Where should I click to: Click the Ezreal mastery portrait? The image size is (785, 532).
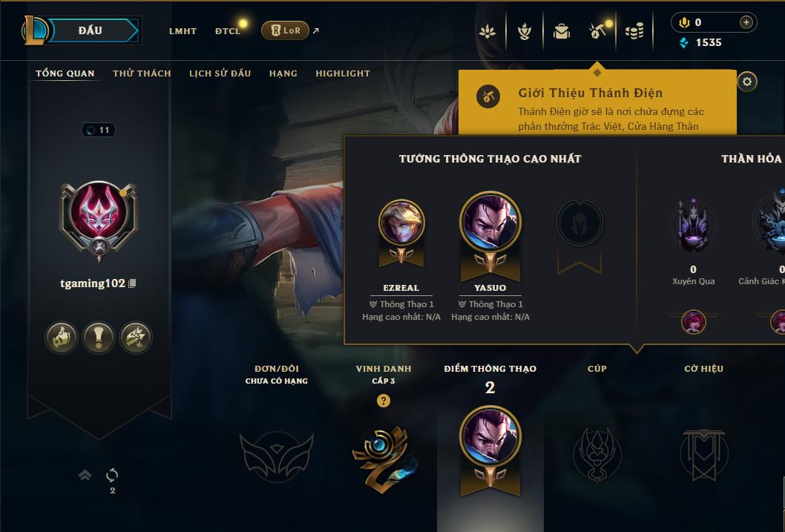coord(401,222)
